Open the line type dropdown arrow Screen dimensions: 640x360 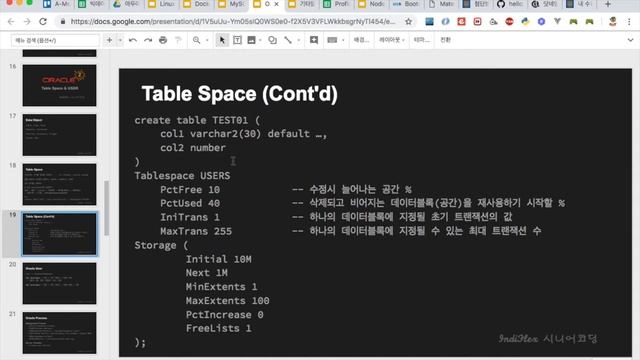click(x=298, y=40)
